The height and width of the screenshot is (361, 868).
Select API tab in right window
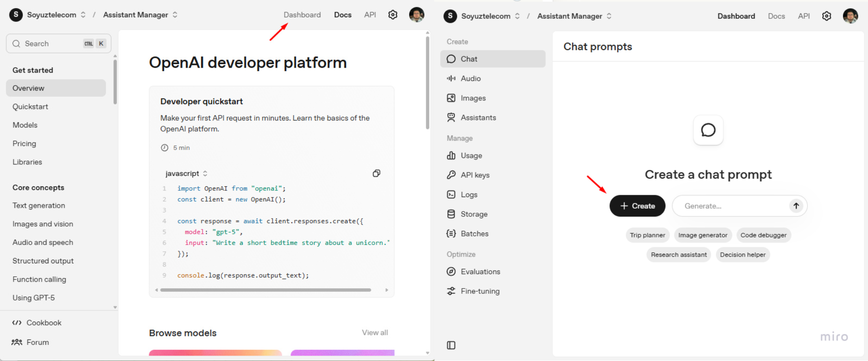coord(804,16)
